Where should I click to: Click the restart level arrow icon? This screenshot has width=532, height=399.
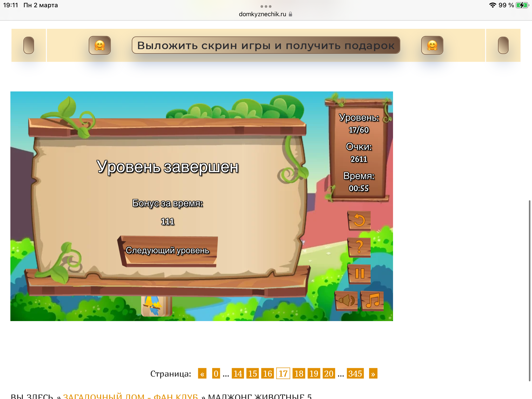[359, 220]
